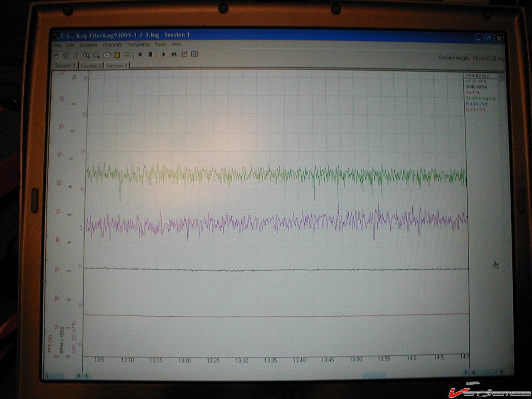Click the LM1_O2 (AFR) axis label

pos(74,337)
